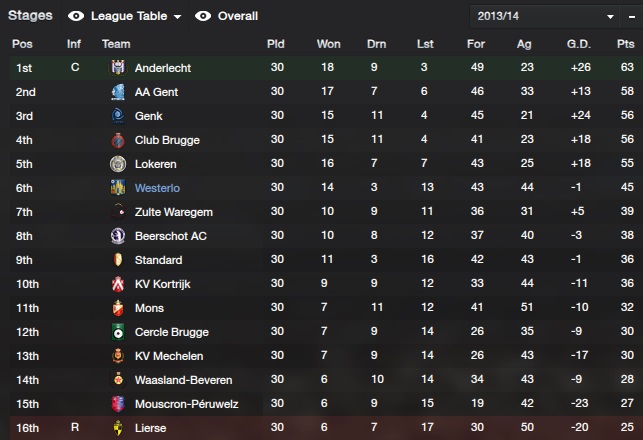Viewport: 643px width, 440px height.
Task: Click the Stages label
Action: pyautogui.click(x=29, y=17)
